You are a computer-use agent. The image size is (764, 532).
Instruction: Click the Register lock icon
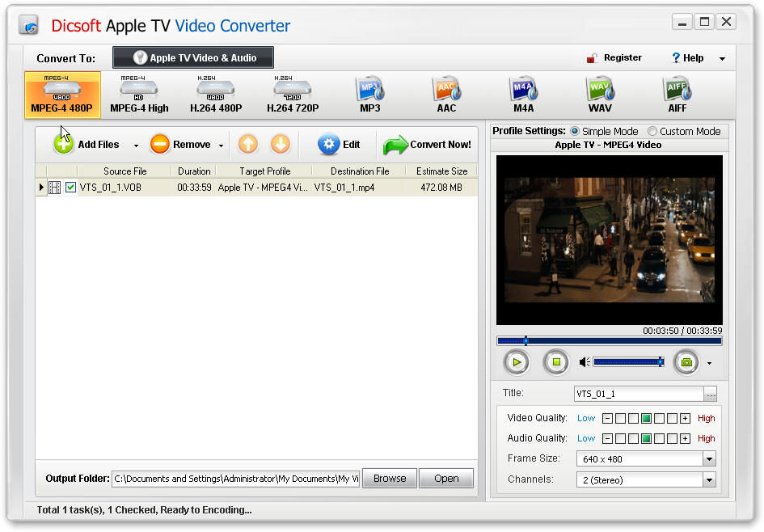pyautogui.click(x=592, y=58)
